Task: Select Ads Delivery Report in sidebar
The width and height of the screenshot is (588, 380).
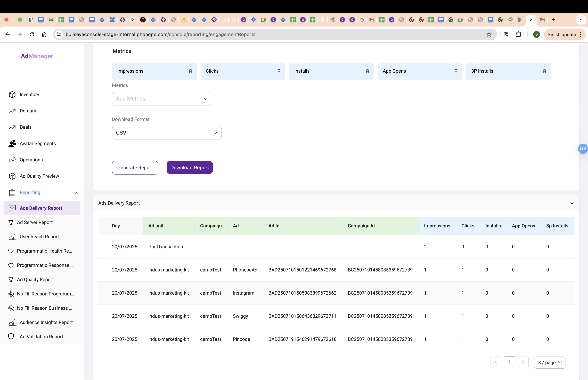Action: pos(42,208)
